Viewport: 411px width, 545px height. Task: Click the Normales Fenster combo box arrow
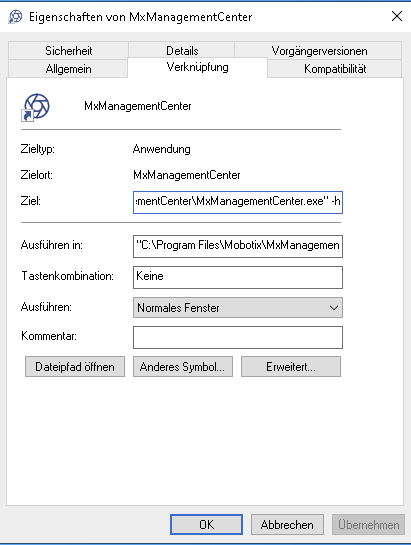click(x=334, y=308)
